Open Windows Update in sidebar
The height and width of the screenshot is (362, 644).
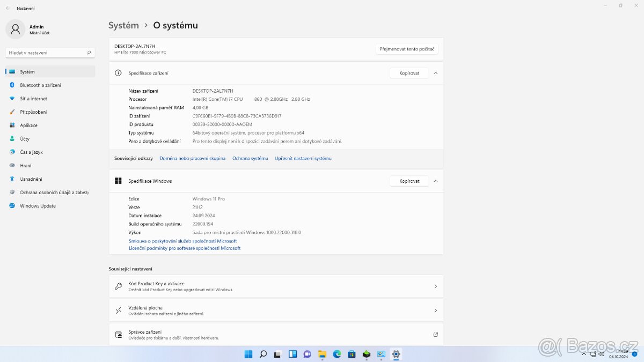tap(38, 206)
